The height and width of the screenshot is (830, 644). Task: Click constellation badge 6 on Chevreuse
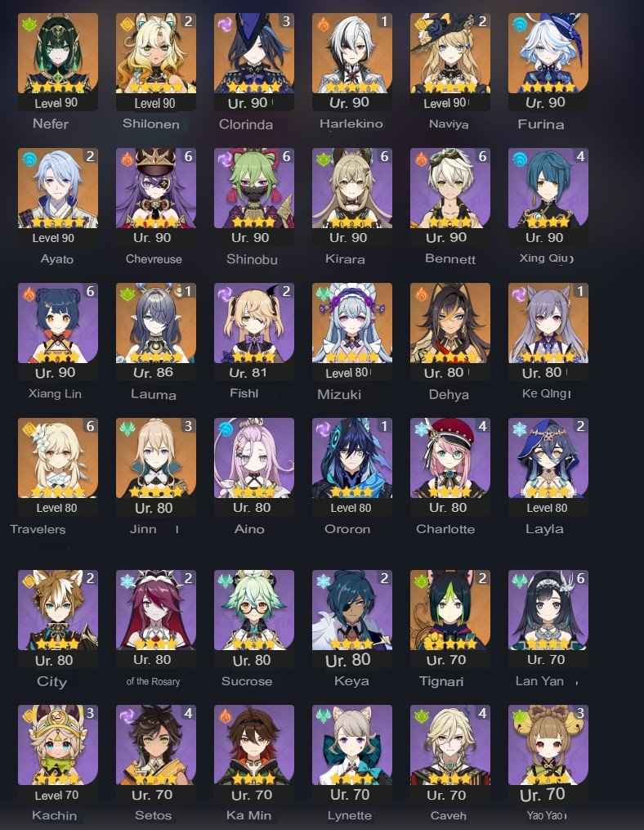[189, 156]
